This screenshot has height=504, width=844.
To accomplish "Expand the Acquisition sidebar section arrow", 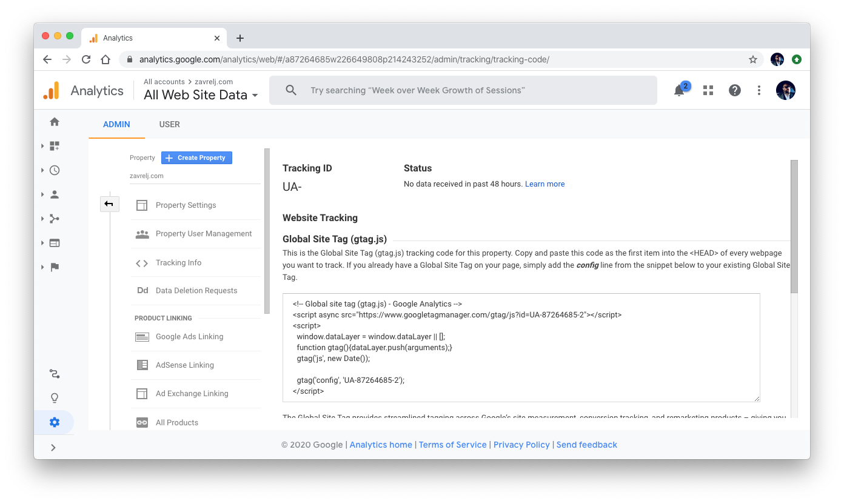I will click(x=42, y=219).
